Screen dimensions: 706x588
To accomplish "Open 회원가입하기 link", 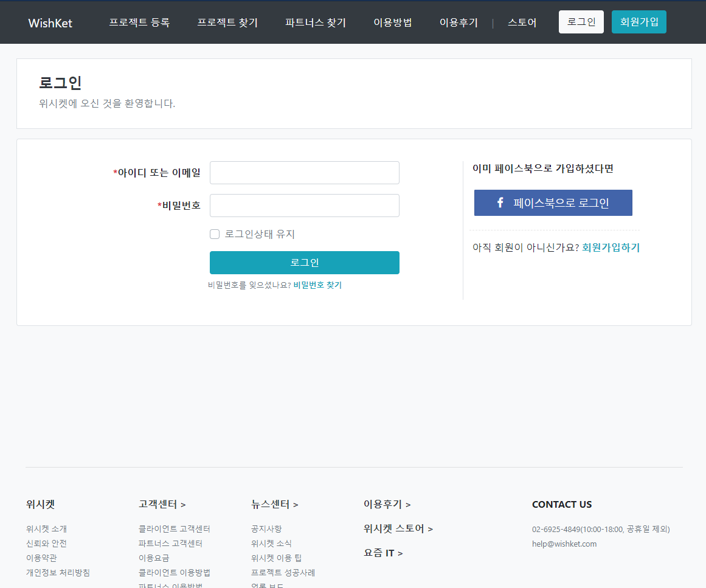I will coord(611,247).
